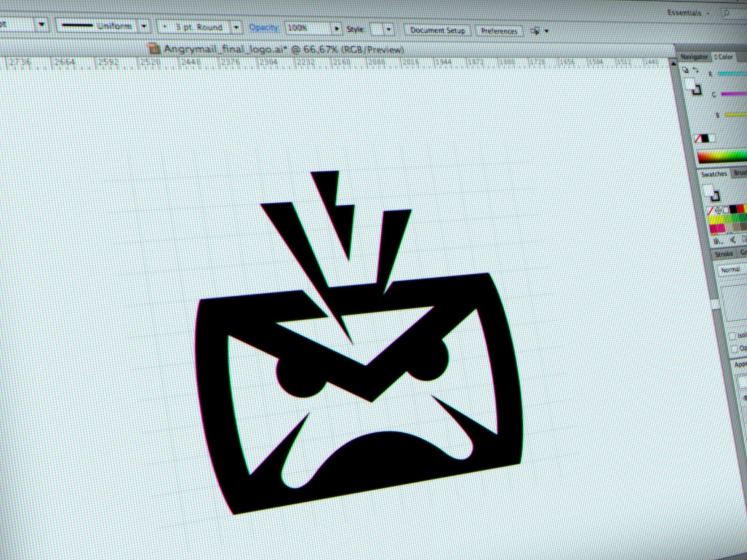Switch to the Color tab
This screenshot has width=747, height=560.
[x=723, y=57]
